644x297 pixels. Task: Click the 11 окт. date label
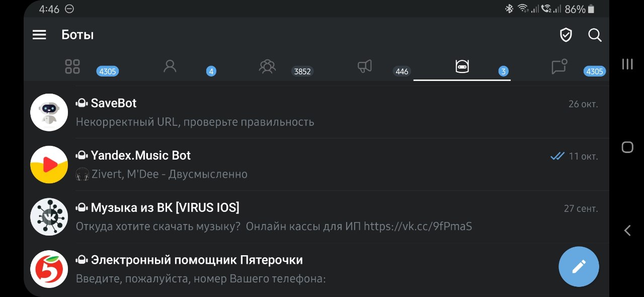click(x=583, y=157)
